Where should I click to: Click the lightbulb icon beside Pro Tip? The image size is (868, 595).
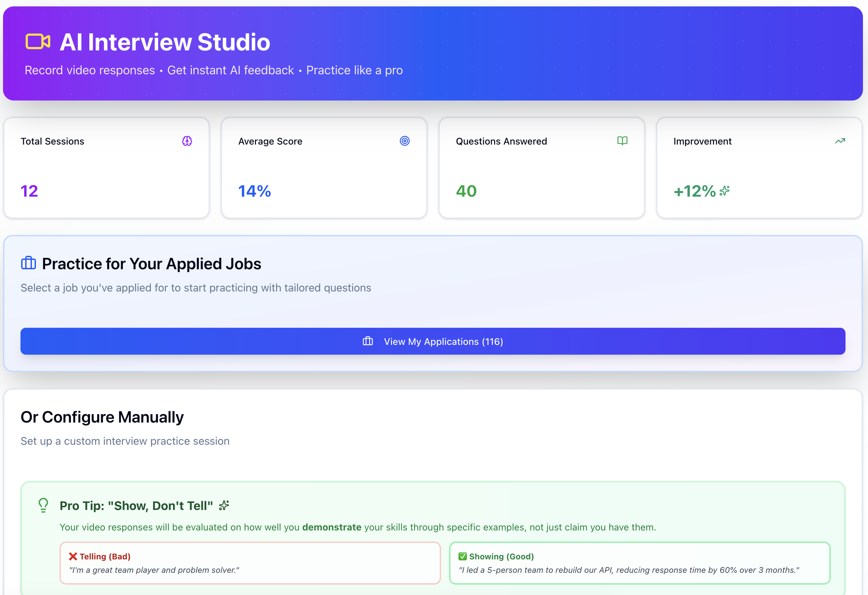click(x=43, y=505)
